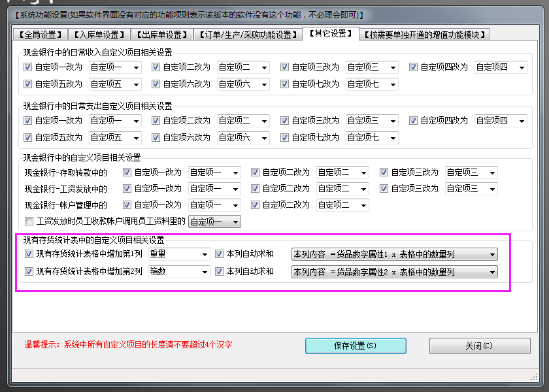549x392 pixels.
Task: Switch to the 全局设置 tab
Action: 40,34
